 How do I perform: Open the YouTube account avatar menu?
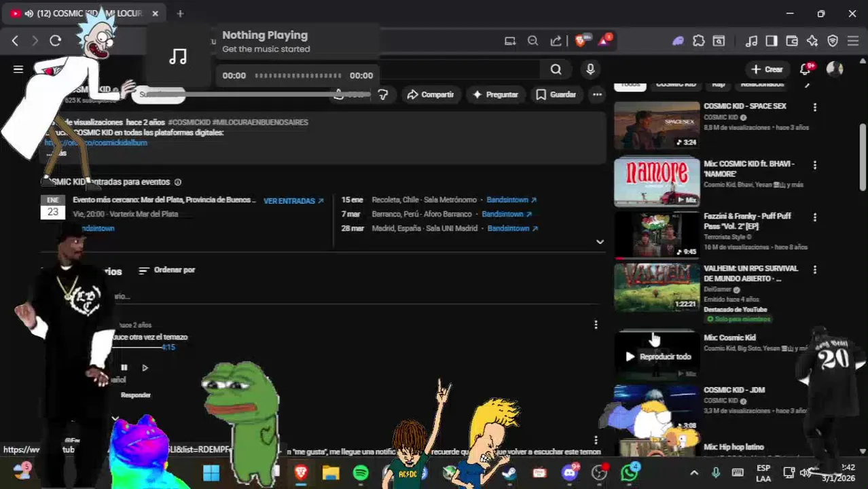pos(835,69)
